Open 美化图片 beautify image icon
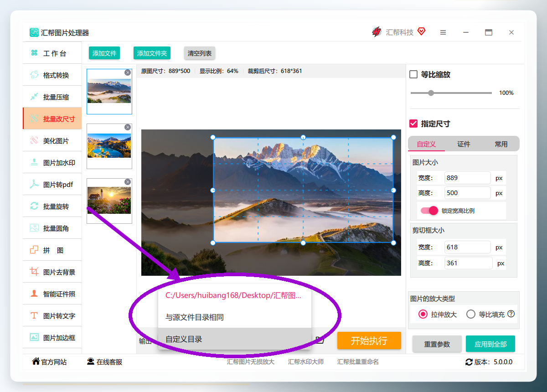Image resolution: width=547 pixels, height=392 pixels. [34, 140]
